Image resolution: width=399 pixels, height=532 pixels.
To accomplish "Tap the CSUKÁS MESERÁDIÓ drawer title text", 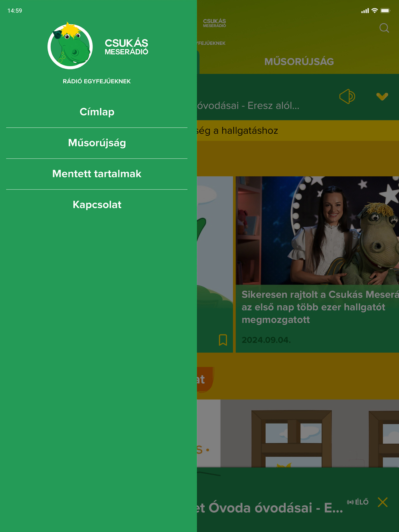I will pos(126,47).
